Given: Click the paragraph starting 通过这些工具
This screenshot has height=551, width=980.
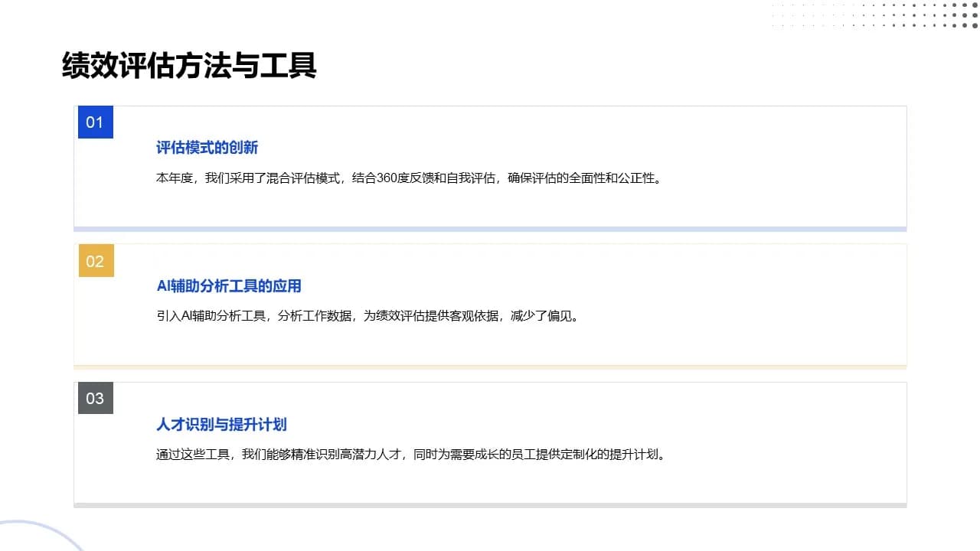Looking at the screenshot, I should click(x=412, y=454).
